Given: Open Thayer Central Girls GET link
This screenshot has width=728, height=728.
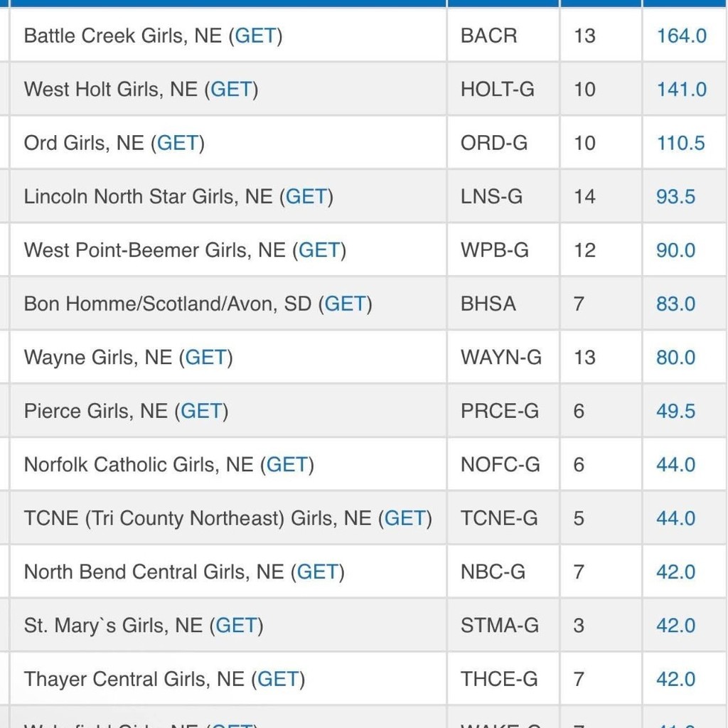Looking at the screenshot, I should [278, 679].
